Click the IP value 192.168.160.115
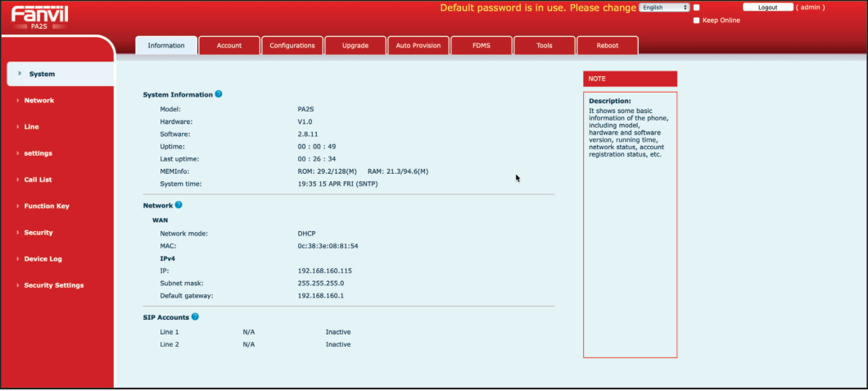Image resolution: width=868 pixels, height=391 pixels. click(324, 271)
